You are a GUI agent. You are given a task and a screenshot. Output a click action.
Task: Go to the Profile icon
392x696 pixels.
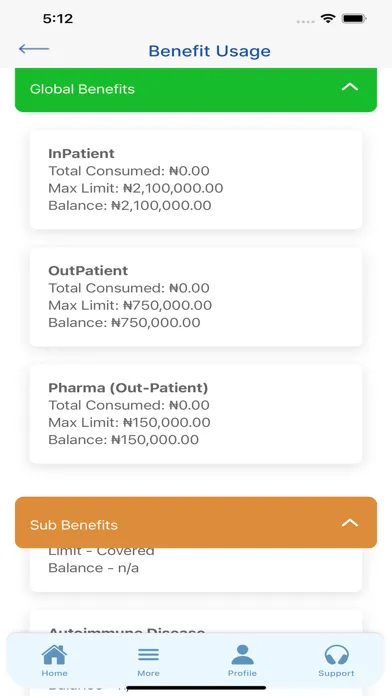[x=242, y=655]
